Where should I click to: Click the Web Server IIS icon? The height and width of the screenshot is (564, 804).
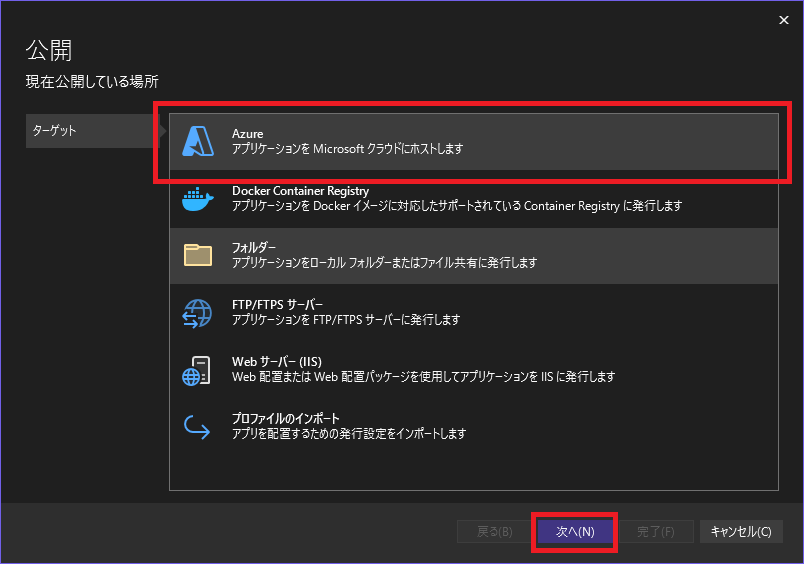click(x=196, y=371)
